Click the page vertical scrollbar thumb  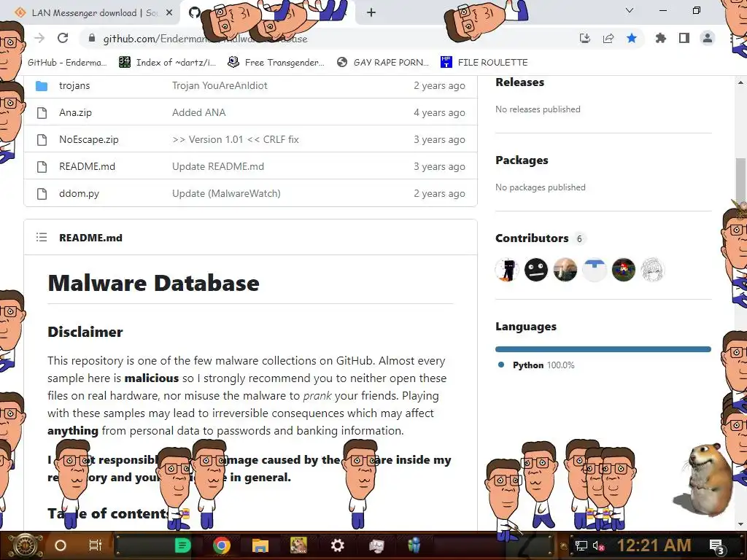click(740, 181)
